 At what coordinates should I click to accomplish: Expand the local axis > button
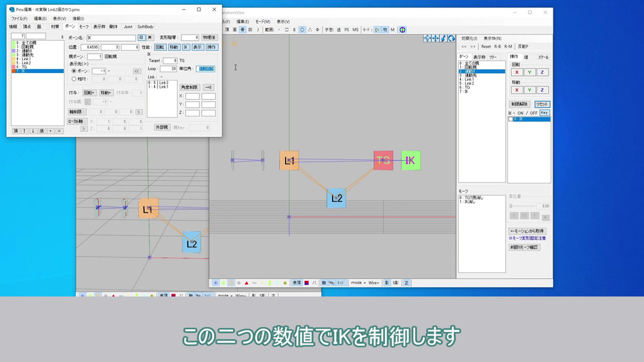(x=83, y=129)
